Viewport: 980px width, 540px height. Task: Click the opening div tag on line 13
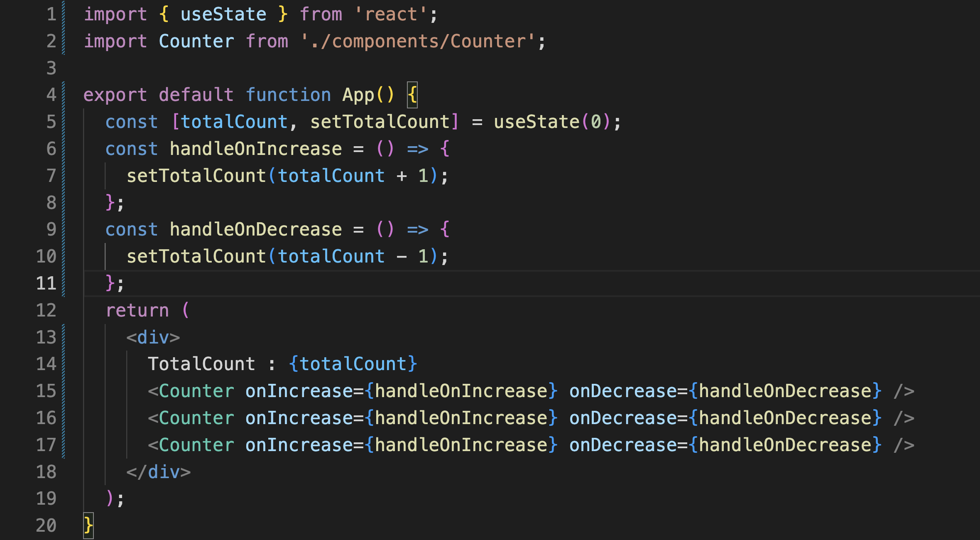click(153, 337)
